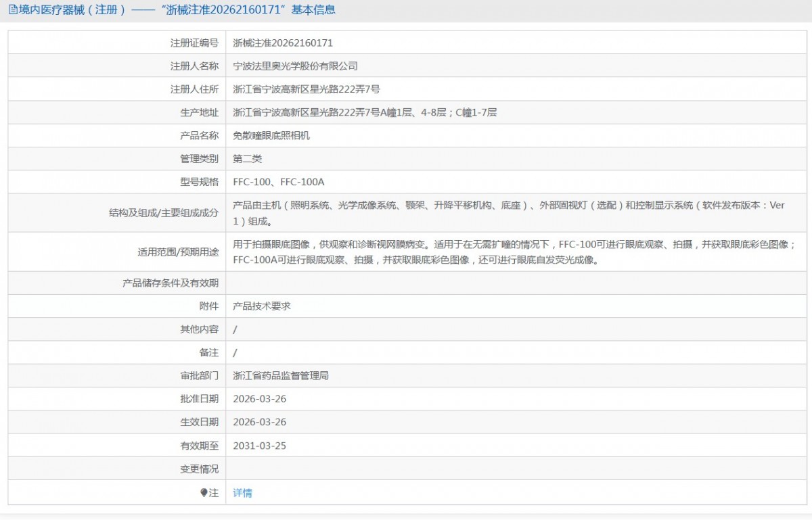
Task: Click the 备注 label
Action: click(x=208, y=352)
